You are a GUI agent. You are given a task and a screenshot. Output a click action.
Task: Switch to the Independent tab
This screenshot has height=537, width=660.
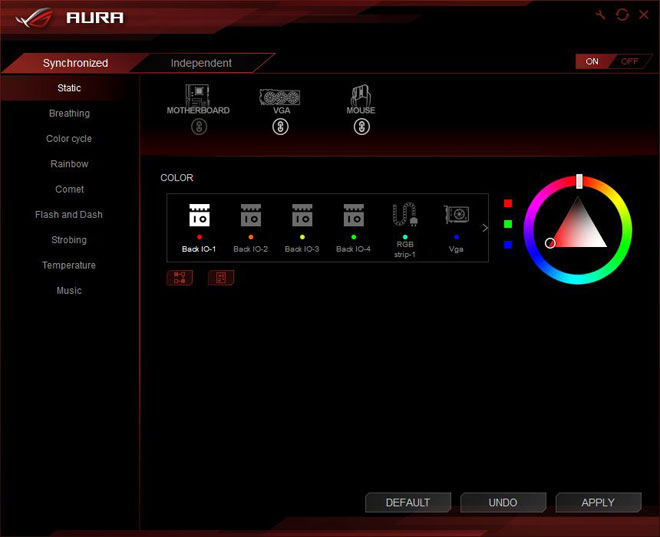pyautogui.click(x=201, y=63)
